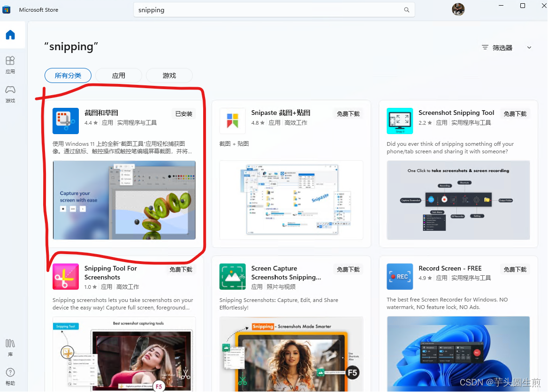Click description "Snipping screenshots lets you take"
The image size is (548, 392).
point(122,303)
